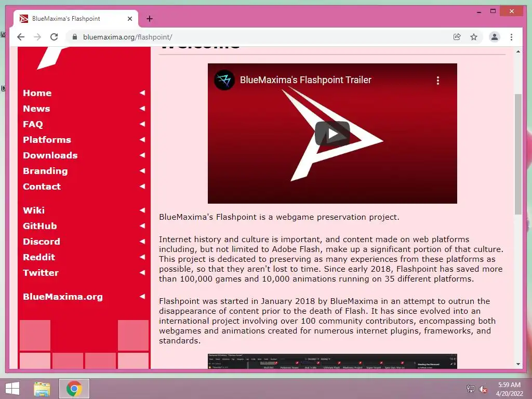Screen dimensions: 532x399
Task: Open the Branding sidebar link
Action: tap(46, 171)
